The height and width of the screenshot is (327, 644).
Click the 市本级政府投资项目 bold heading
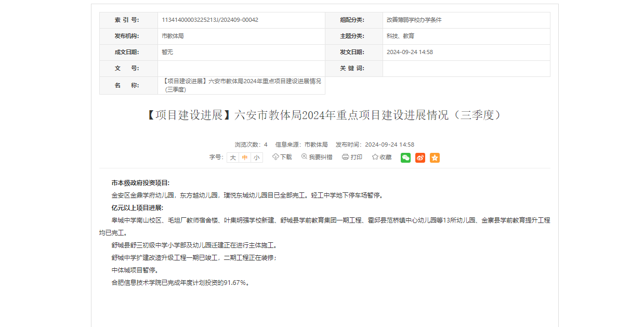(140, 183)
